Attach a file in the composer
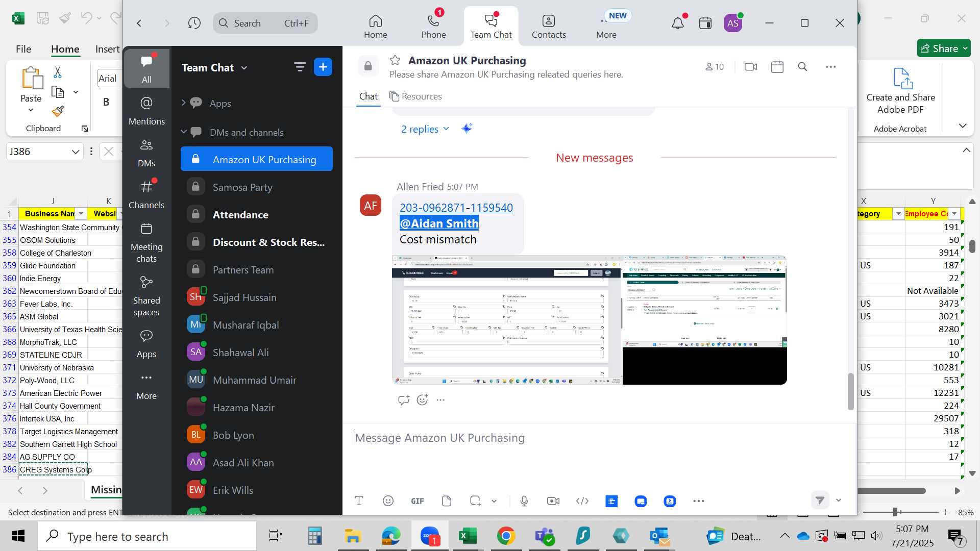The width and height of the screenshot is (980, 551). click(447, 501)
